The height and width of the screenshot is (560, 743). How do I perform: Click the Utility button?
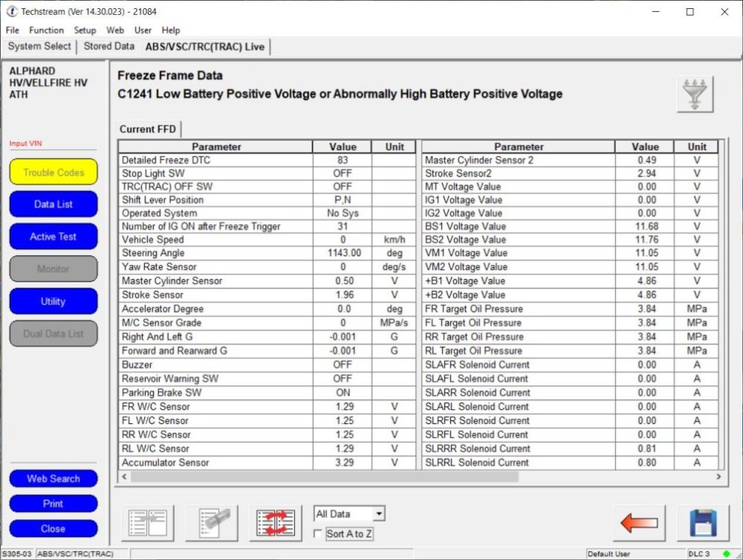pyautogui.click(x=54, y=302)
